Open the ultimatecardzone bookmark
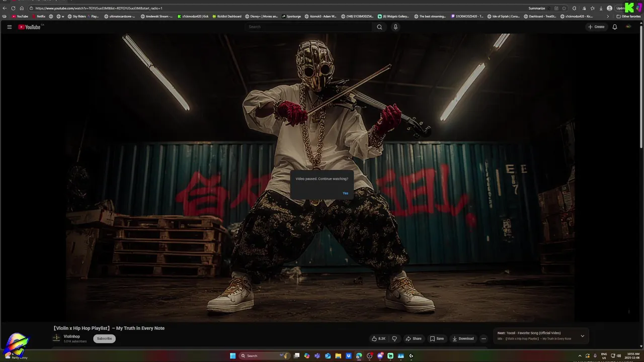The width and height of the screenshot is (644, 362). tap(119, 16)
